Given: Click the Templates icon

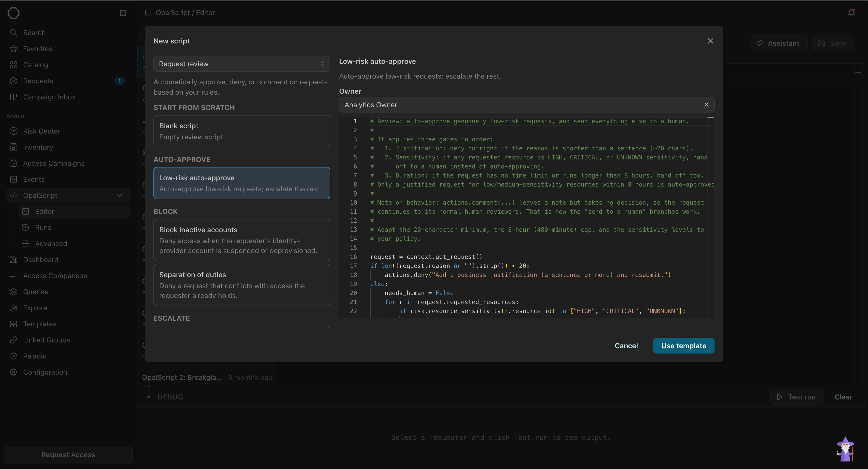Looking at the screenshot, I should point(14,324).
